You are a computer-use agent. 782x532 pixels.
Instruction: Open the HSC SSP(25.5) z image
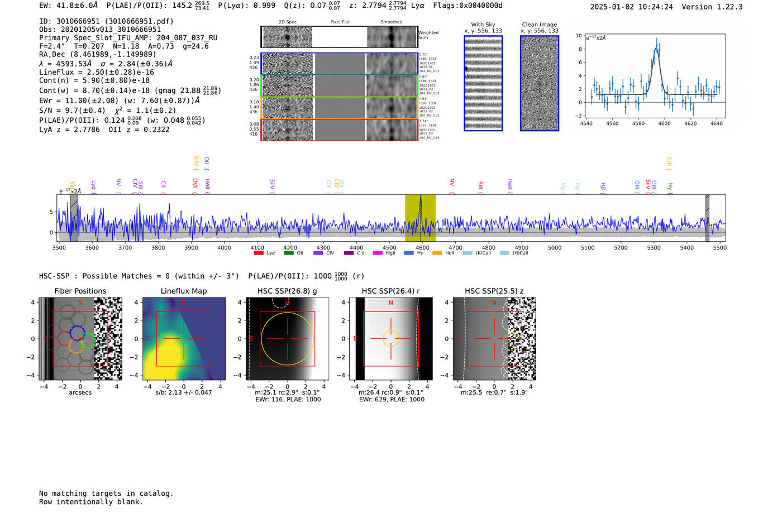pos(494,339)
